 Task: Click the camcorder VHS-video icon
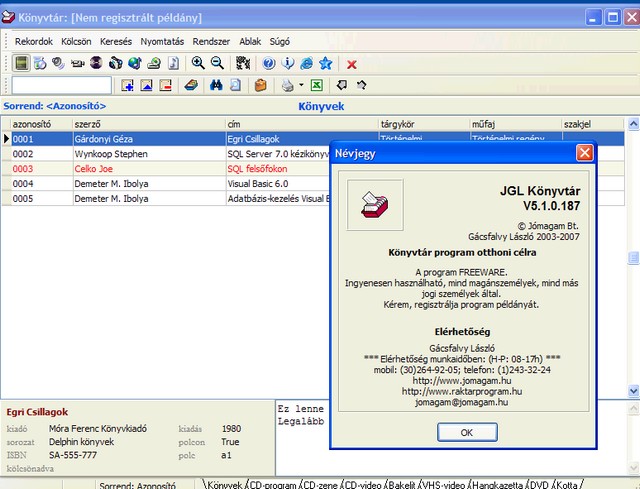point(116,63)
